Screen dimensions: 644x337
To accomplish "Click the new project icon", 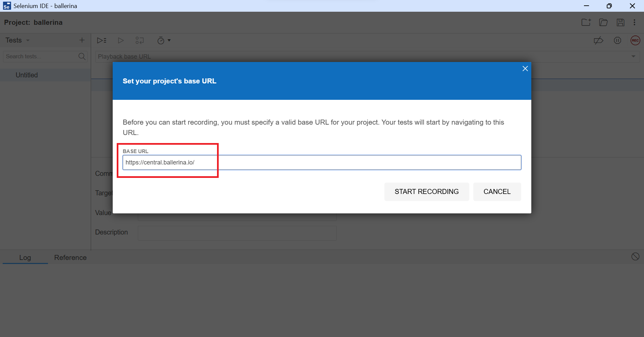I will click(586, 22).
